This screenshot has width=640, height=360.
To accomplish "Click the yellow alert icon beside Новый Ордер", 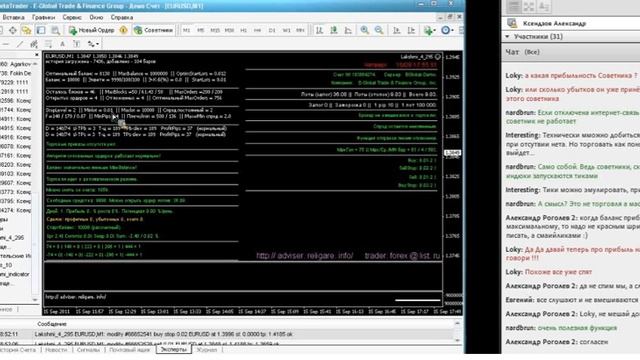I will pos(123,30).
